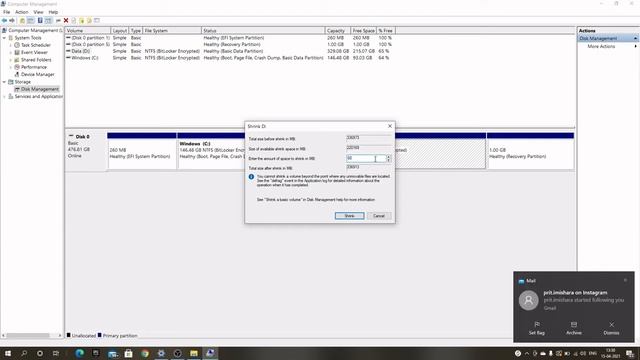This screenshot has height=360, width=640.
Task: Expand the Performance node
Action: coord(11,67)
